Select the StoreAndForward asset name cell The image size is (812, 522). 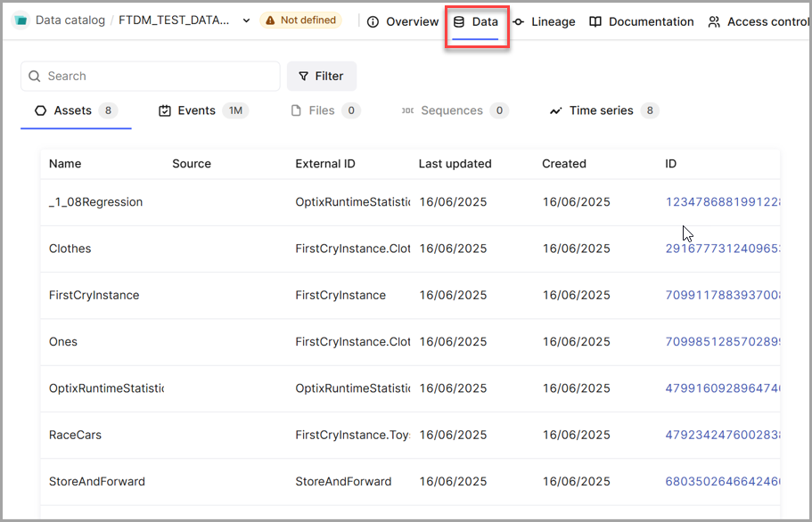pyautogui.click(x=97, y=481)
